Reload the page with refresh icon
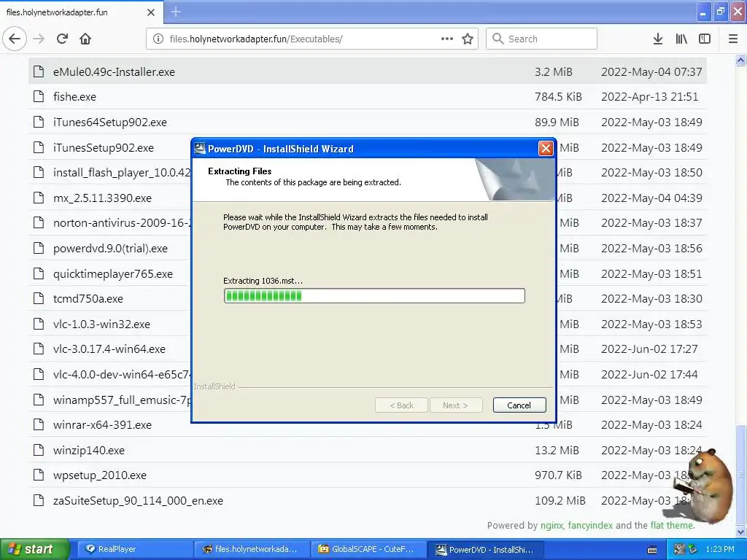747x560 pixels. (62, 39)
